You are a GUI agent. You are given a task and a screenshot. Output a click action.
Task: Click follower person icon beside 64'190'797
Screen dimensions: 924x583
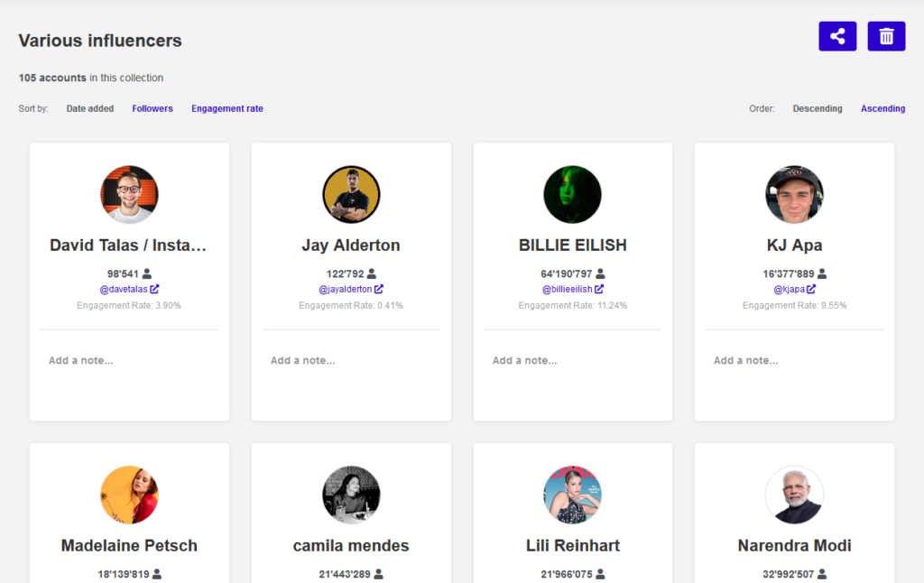coord(600,273)
